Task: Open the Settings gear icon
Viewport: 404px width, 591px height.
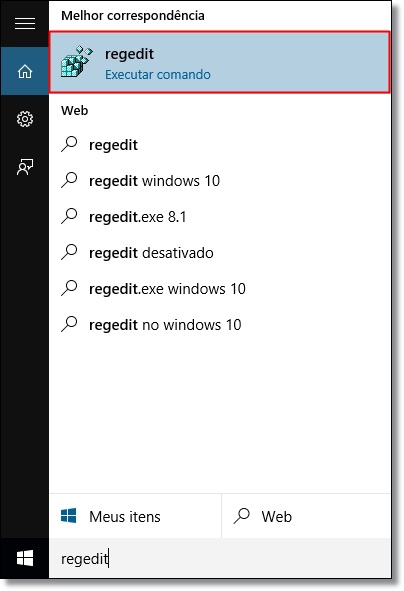Action: tap(25, 119)
